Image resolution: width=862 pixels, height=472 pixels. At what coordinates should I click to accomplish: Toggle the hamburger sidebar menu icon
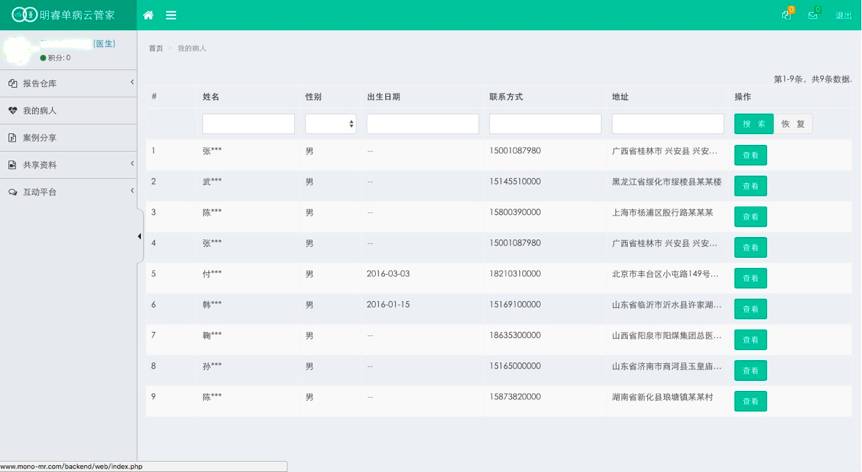pyautogui.click(x=171, y=15)
